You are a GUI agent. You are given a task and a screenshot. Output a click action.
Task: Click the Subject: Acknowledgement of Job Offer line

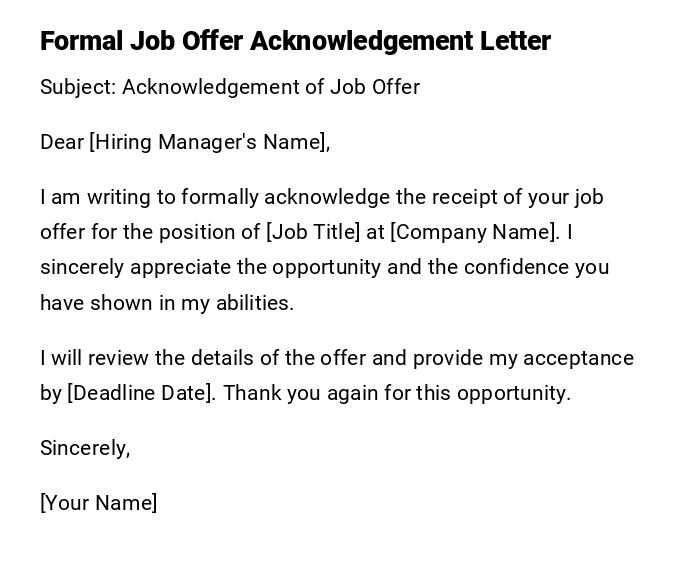coord(230,87)
